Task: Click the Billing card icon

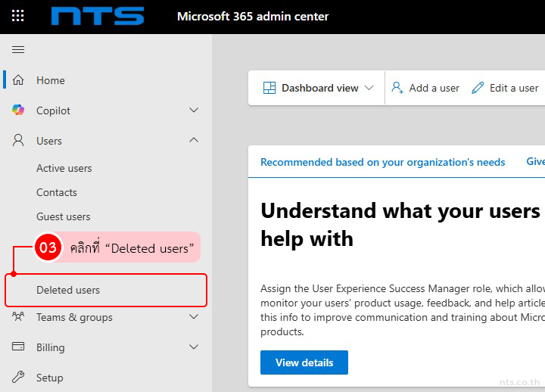Action: point(18,347)
